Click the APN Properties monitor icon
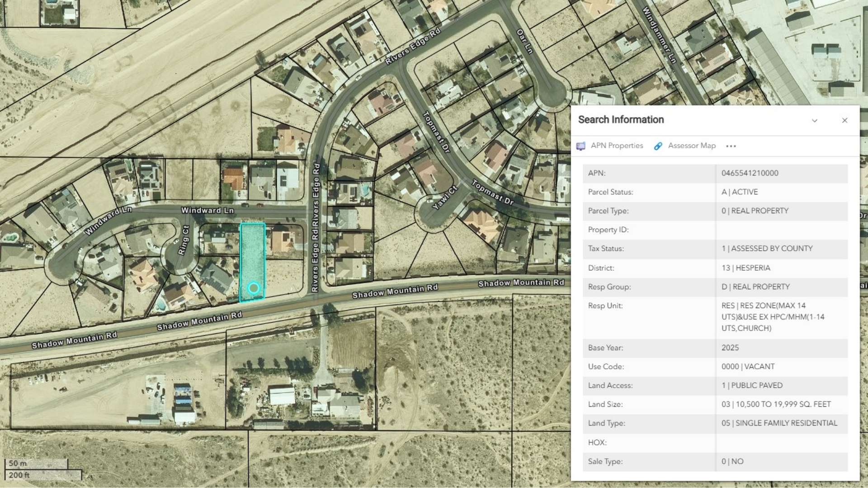The height and width of the screenshot is (488, 868). (581, 145)
